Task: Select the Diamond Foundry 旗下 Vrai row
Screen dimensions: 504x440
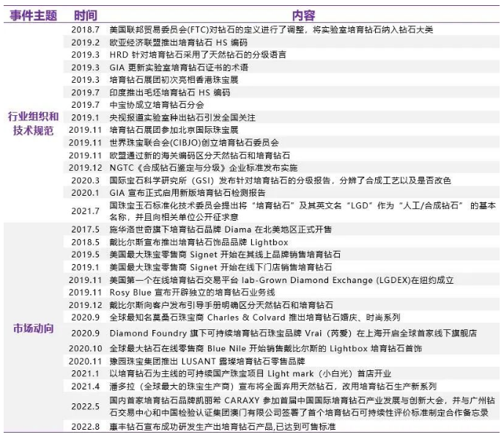Action: coord(293,333)
